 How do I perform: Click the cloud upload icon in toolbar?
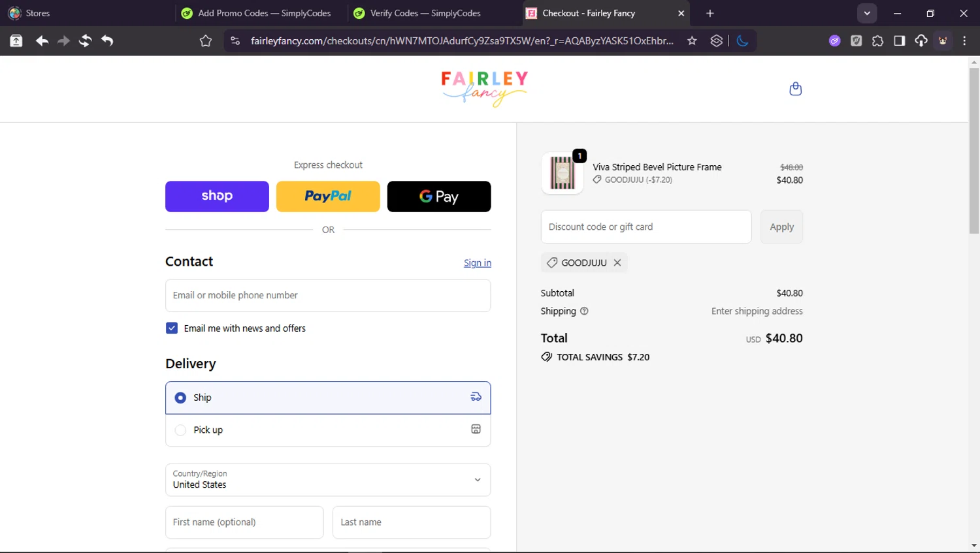[x=921, y=41]
